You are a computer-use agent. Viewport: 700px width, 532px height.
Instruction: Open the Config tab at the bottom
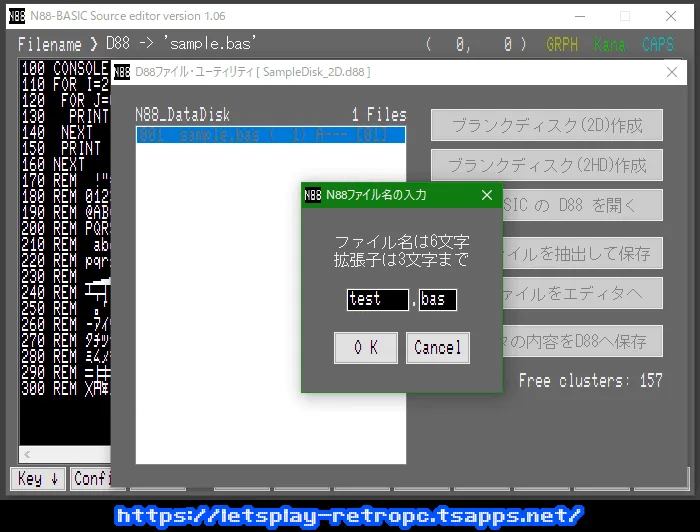[x=91, y=478]
